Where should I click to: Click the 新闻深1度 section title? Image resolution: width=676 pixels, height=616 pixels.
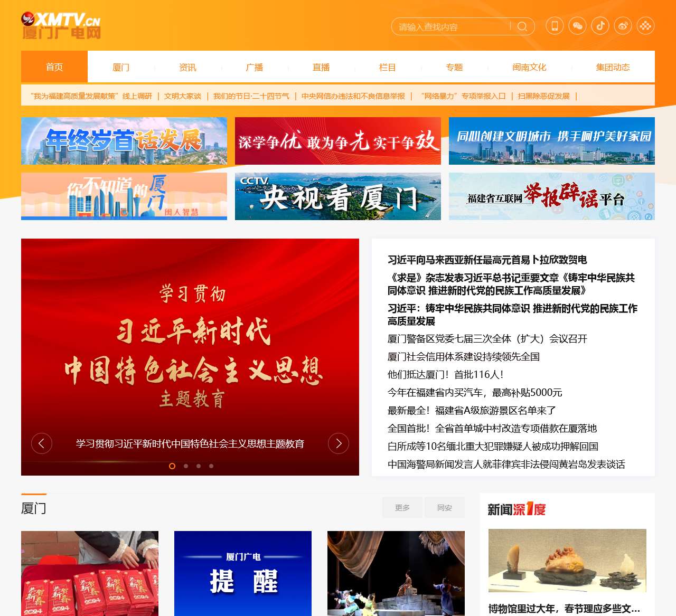pyautogui.click(x=517, y=509)
